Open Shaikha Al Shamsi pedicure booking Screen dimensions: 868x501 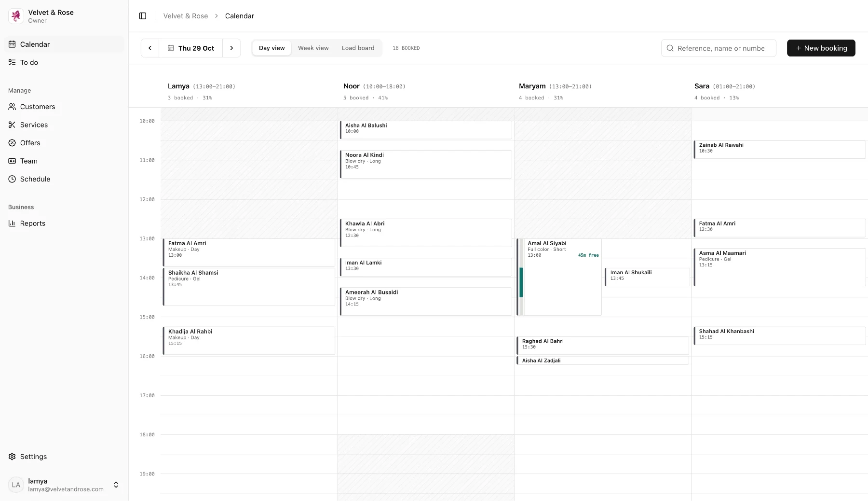pyautogui.click(x=249, y=287)
